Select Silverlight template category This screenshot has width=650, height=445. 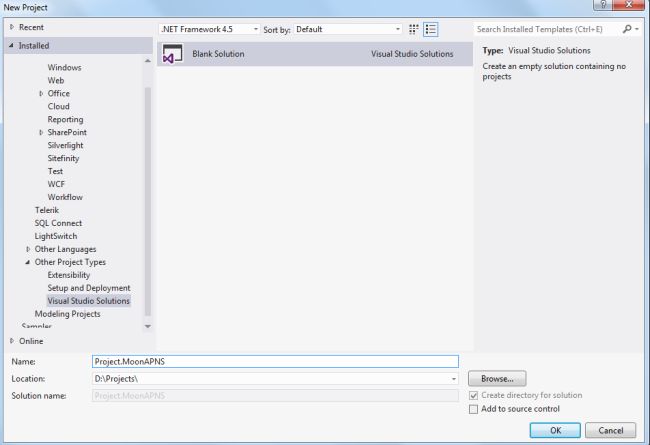65,145
